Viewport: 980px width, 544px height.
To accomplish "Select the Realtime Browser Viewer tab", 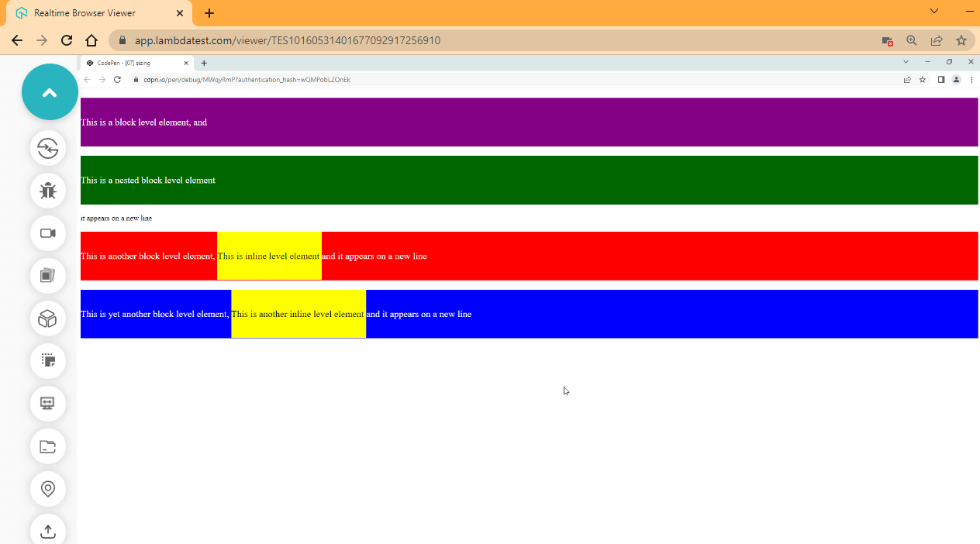I will (x=99, y=13).
